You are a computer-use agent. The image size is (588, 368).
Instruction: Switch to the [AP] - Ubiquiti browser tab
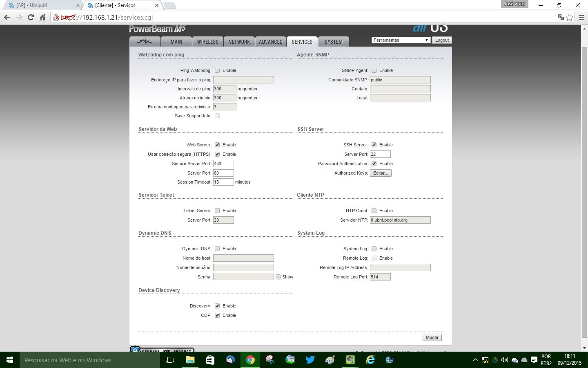point(42,5)
